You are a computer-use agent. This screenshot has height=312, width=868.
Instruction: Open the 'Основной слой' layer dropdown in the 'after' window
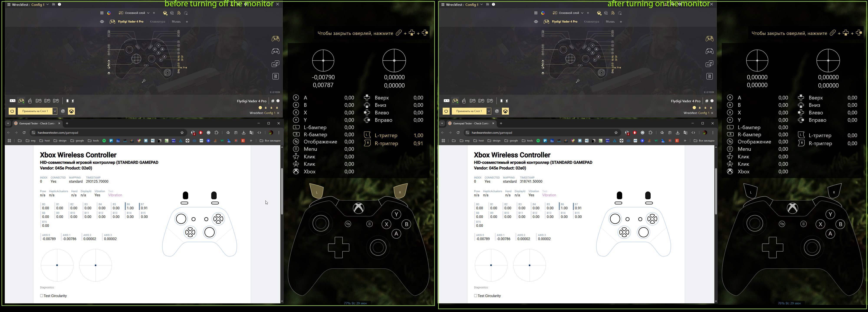(x=582, y=13)
